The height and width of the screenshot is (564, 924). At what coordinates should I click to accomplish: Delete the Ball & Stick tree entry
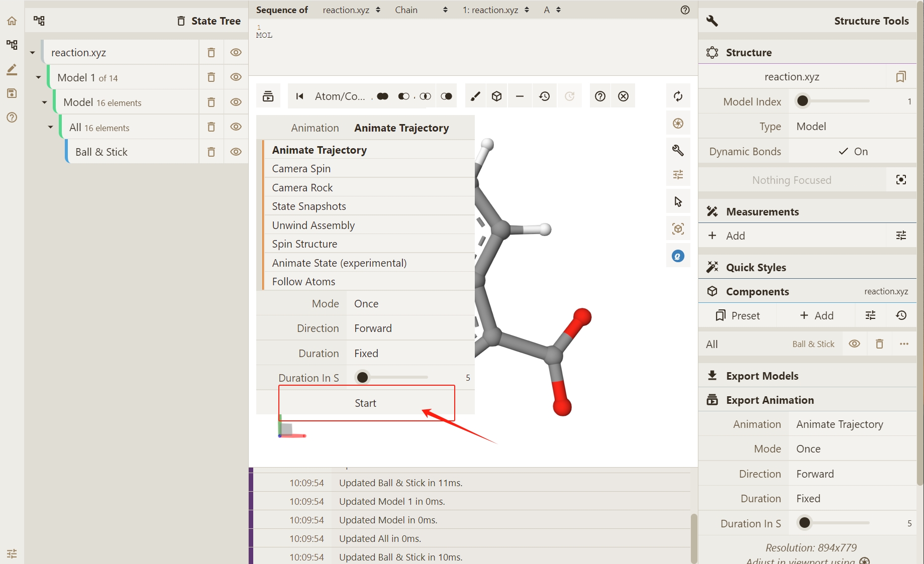point(212,152)
